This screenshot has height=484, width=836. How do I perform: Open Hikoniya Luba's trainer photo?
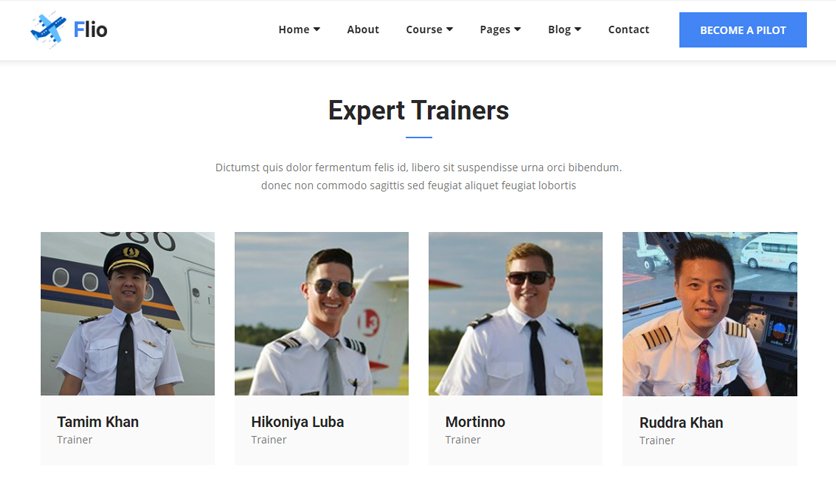coord(321,313)
